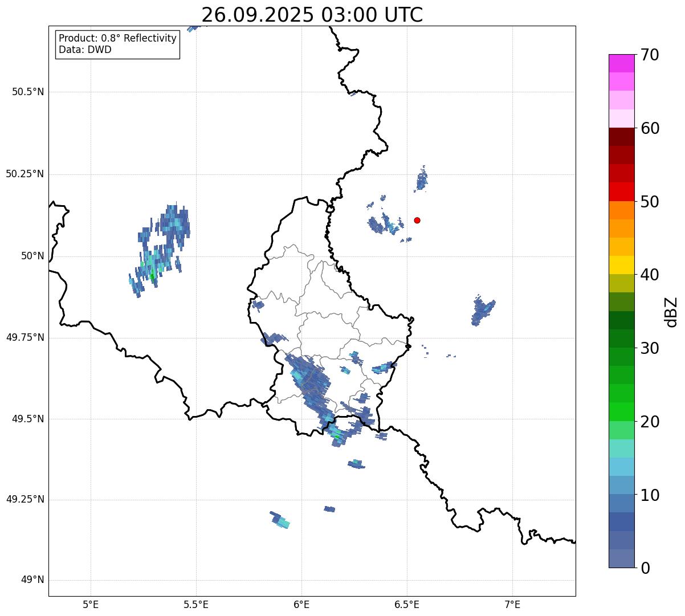Screen dimensions: 685x616
Task: Click the 6.5°E longitude label
Action: click(407, 604)
